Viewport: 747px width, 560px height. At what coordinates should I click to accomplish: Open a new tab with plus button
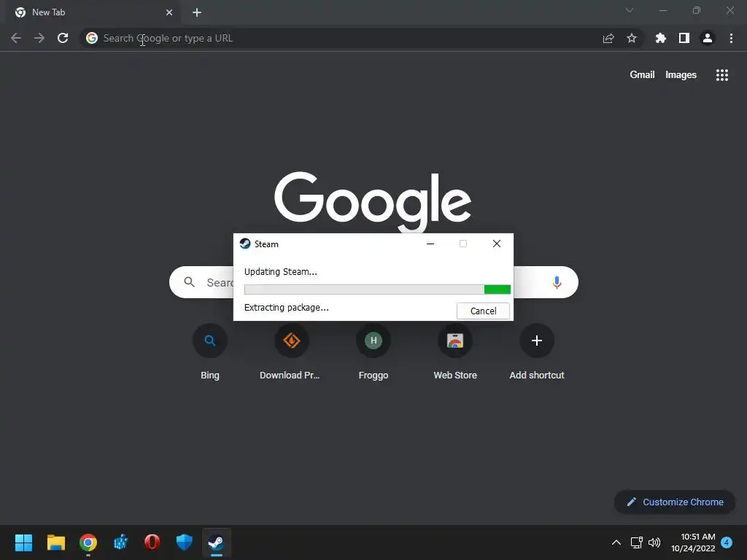(x=197, y=12)
